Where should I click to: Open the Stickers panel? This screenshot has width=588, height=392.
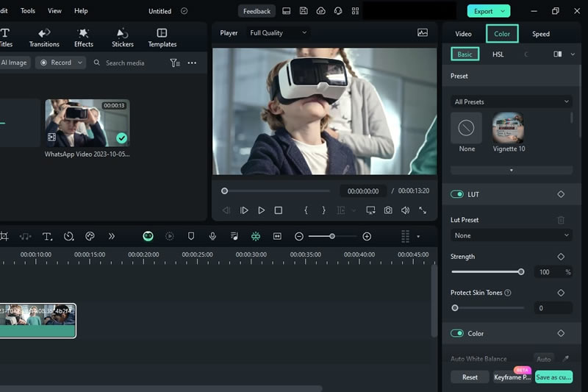click(x=123, y=38)
